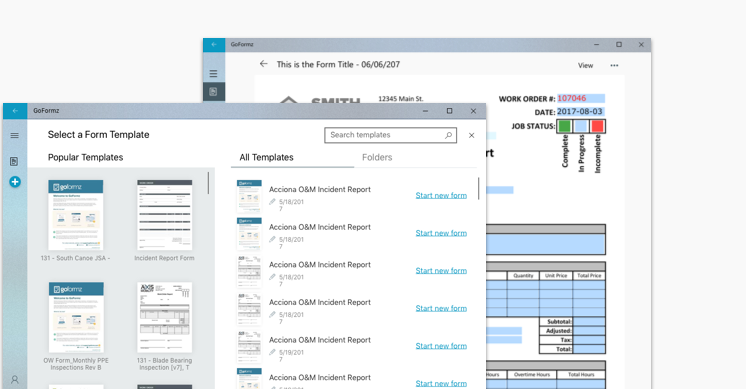The width and height of the screenshot is (746, 389).
Task: Open forms list icon in front window sidebar
Action: (14, 161)
